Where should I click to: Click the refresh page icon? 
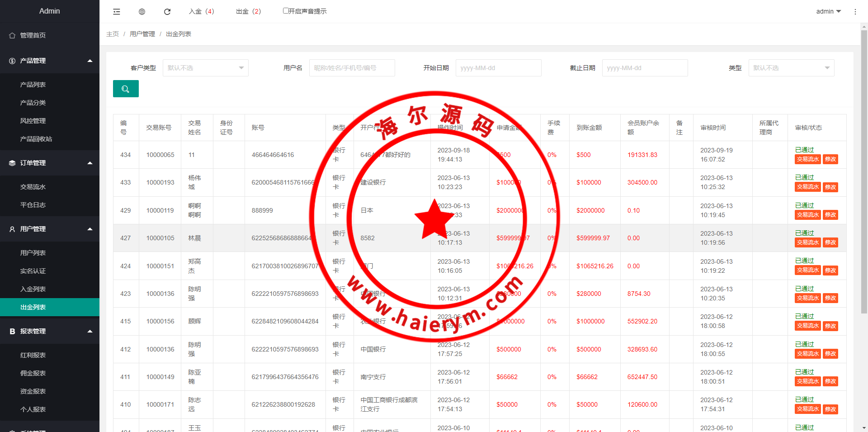point(167,12)
